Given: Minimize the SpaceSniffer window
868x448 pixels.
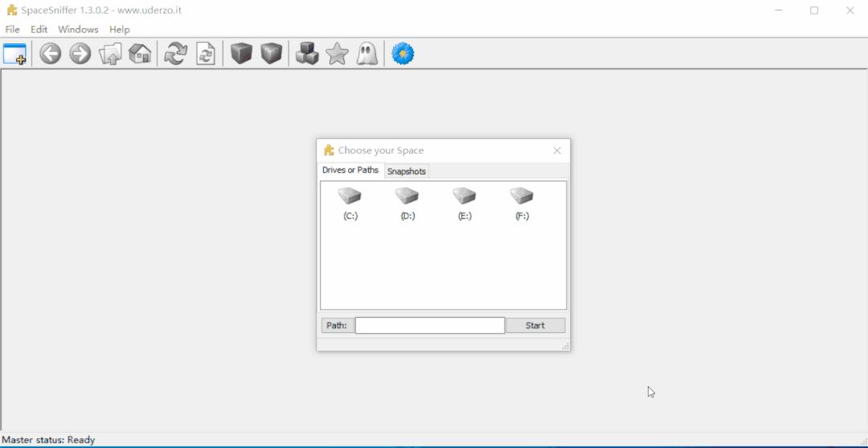Looking at the screenshot, I should tap(779, 10).
